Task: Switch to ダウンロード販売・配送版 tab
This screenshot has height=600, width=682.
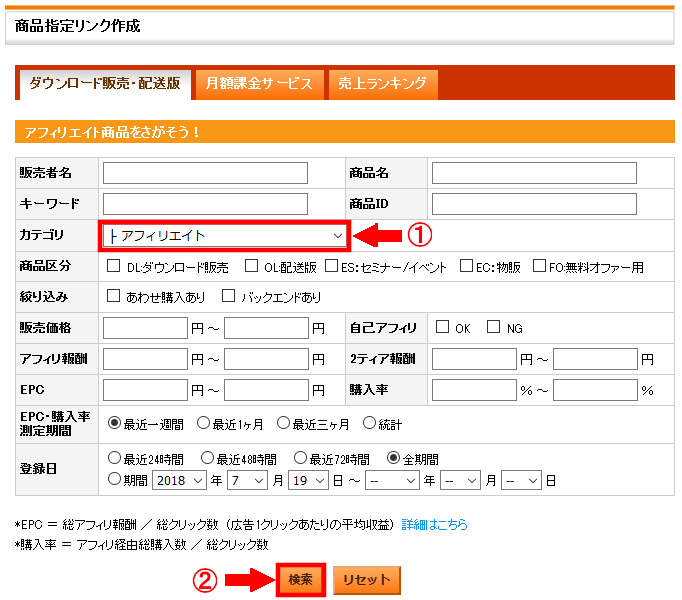Action: pos(105,84)
